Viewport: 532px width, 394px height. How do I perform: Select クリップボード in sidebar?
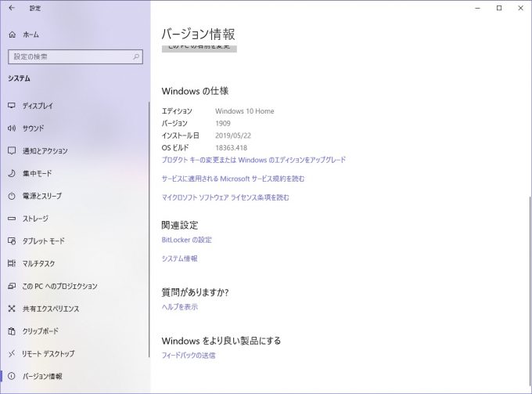[74, 331]
